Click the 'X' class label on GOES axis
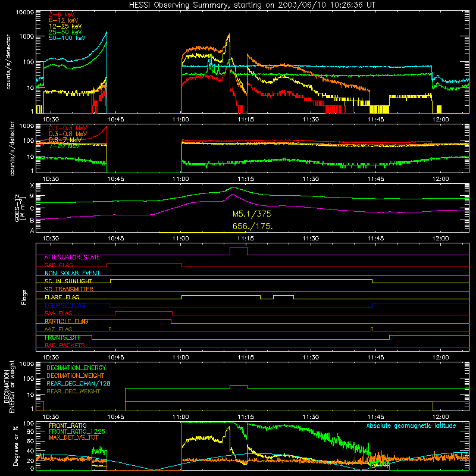This screenshot has height=476, width=476. coord(32,186)
